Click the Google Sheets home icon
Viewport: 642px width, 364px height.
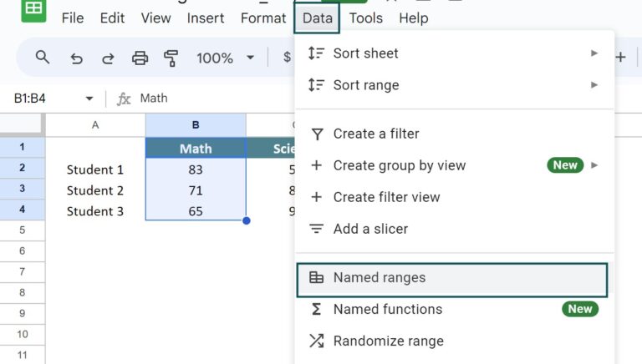point(33,9)
